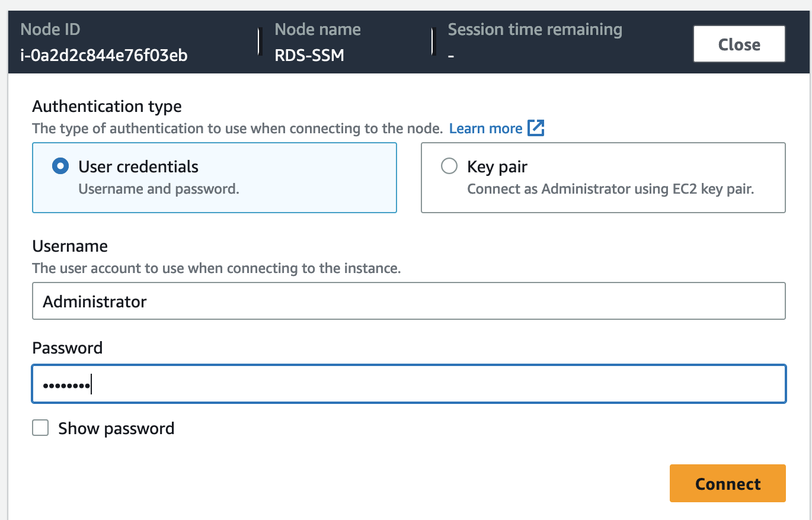Click the "Show password" label text
Screen dimensions: 812x520
[116, 428]
